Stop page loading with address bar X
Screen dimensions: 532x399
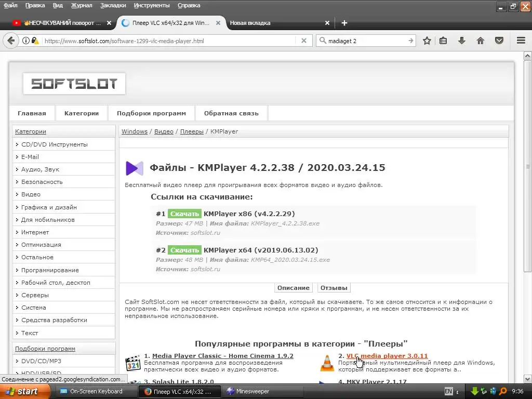[x=304, y=41]
